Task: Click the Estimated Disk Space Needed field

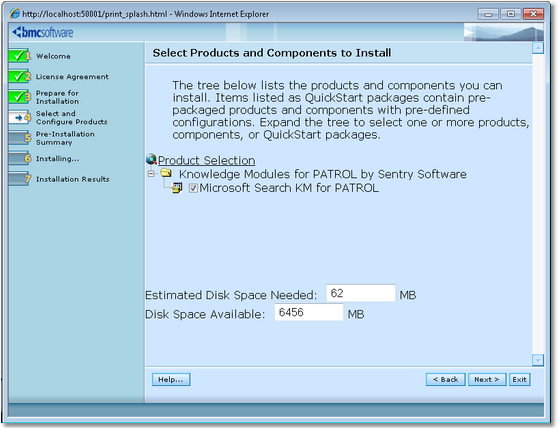Action: pos(360,293)
